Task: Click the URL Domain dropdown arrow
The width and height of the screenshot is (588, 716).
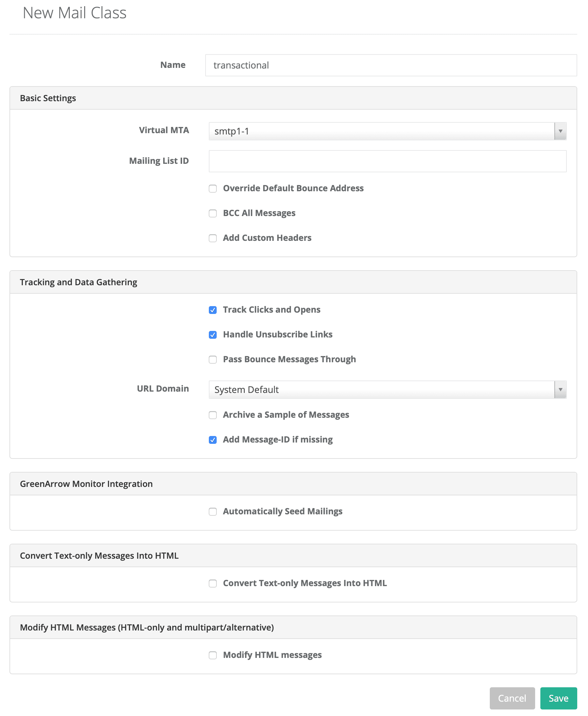Action: coord(560,390)
